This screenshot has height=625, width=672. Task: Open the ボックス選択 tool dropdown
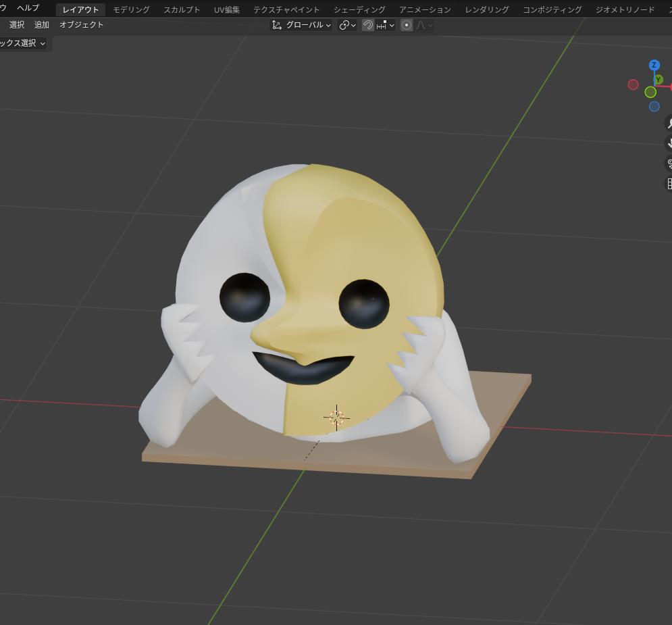23,43
